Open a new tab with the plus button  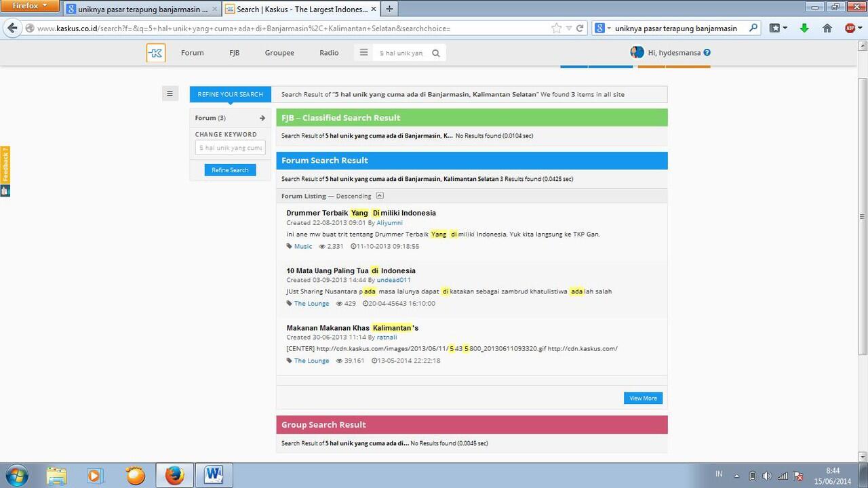point(389,9)
